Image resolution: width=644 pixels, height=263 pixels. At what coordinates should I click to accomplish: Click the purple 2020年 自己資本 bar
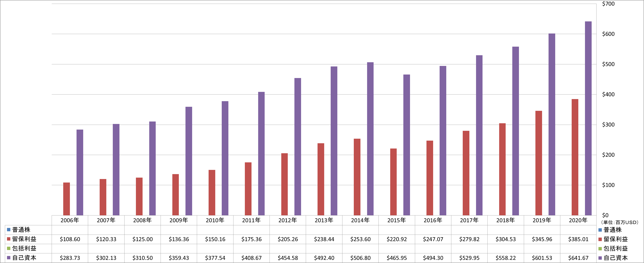tap(588, 118)
